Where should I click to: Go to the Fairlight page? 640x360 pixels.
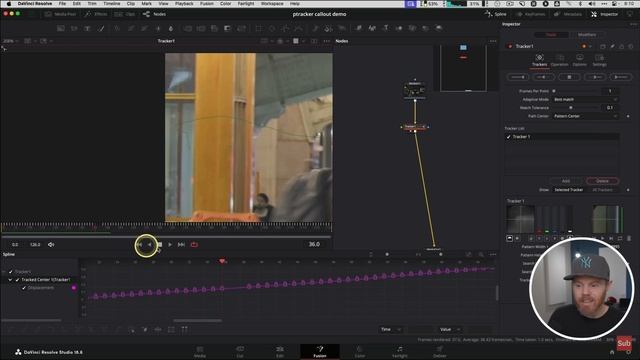point(400,351)
